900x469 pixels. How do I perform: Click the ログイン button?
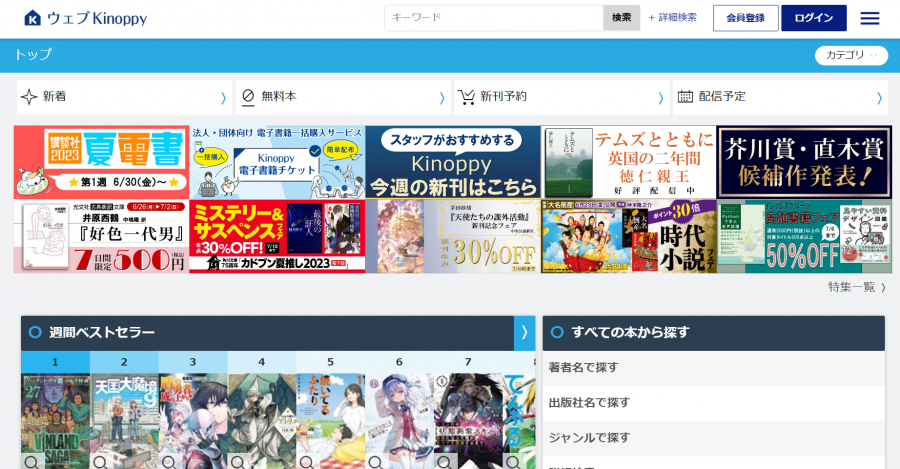(813, 18)
